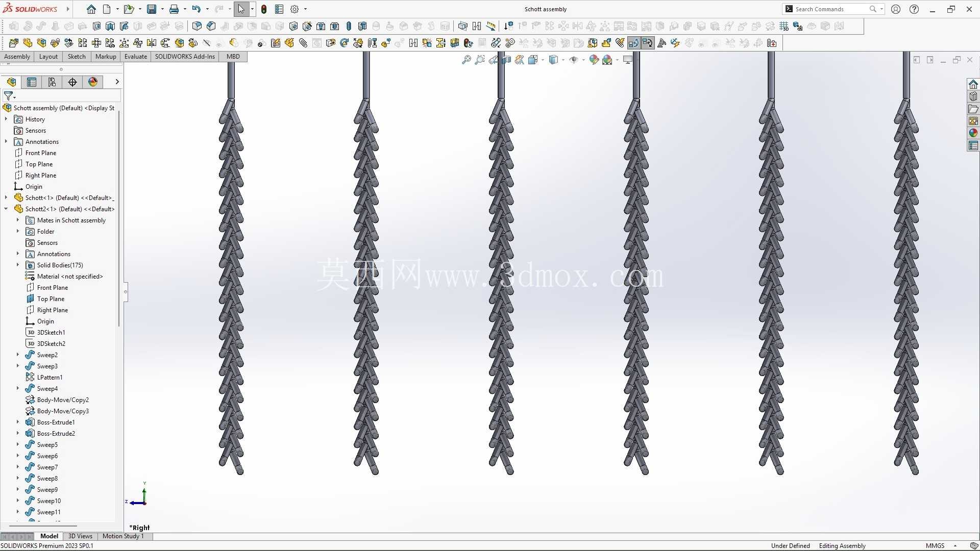Image resolution: width=980 pixels, height=551 pixels.
Task: Click Zoom to Fit magnifier icon
Action: 467,60
